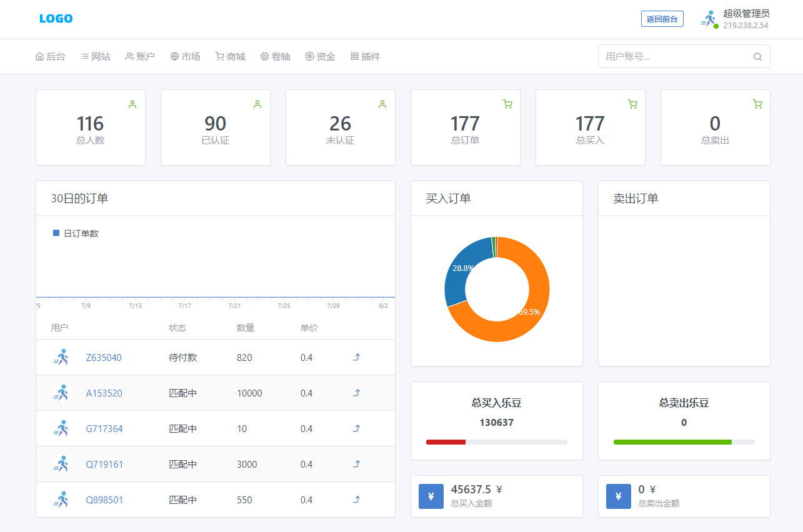Click the user icon on 总人数 card
The image size is (803, 532).
click(132, 104)
